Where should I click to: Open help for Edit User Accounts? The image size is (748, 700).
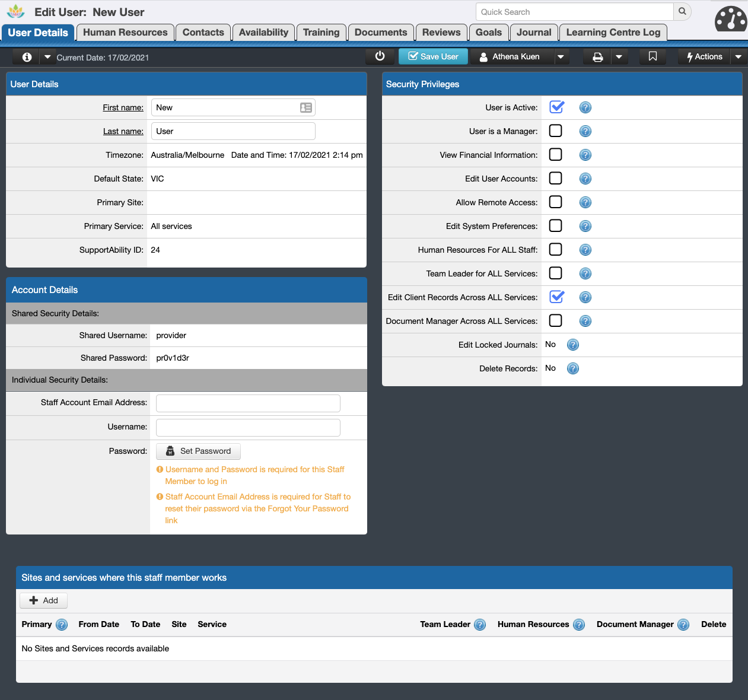585,179
